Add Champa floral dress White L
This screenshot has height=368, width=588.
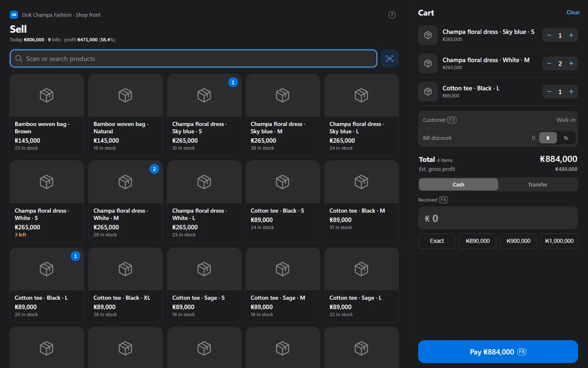[x=204, y=202]
